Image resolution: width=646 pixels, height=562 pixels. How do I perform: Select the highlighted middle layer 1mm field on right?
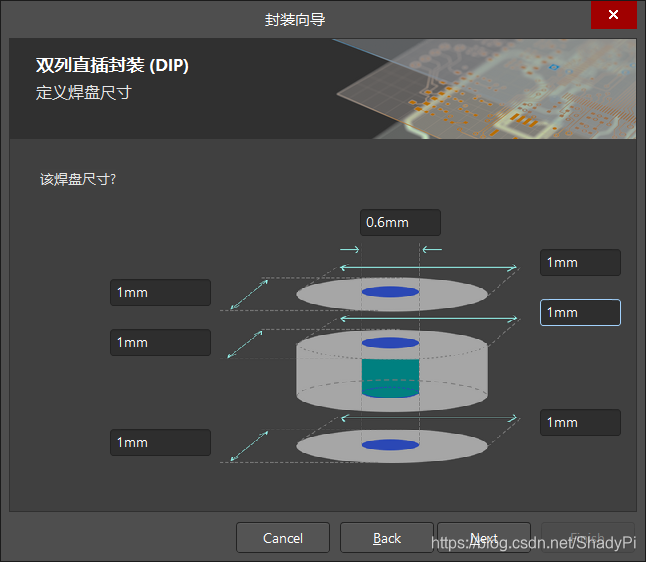(x=580, y=312)
